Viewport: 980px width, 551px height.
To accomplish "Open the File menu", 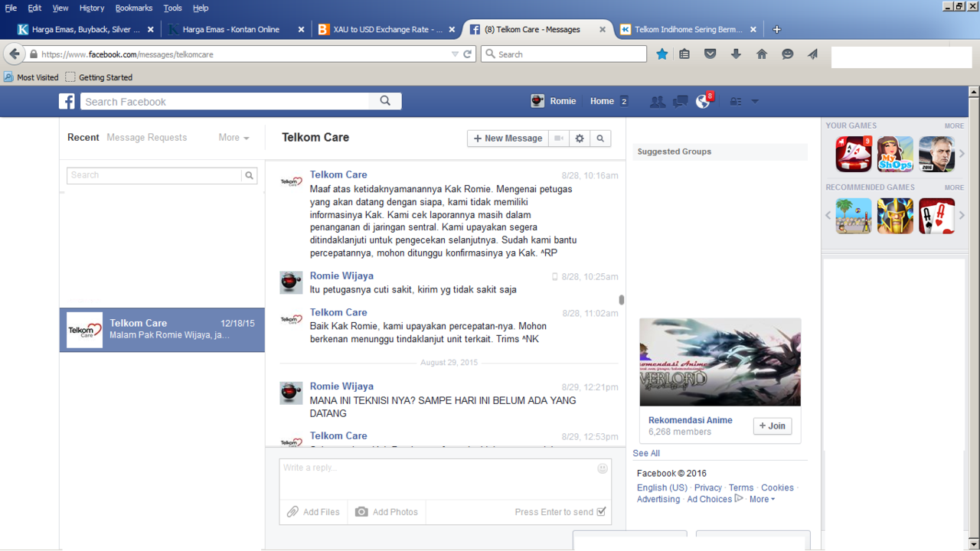I will click(11, 8).
